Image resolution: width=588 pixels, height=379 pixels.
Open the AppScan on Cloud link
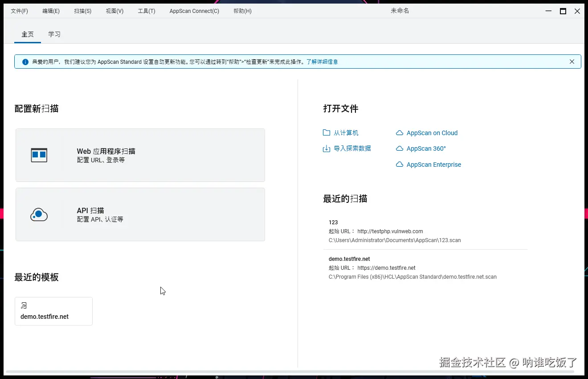pyautogui.click(x=432, y=133)
